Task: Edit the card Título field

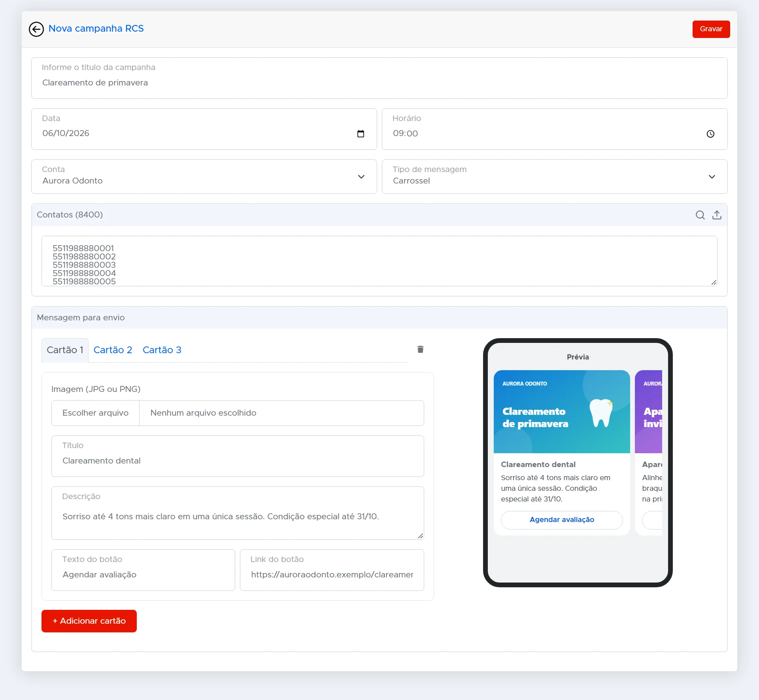Action: 238,456
